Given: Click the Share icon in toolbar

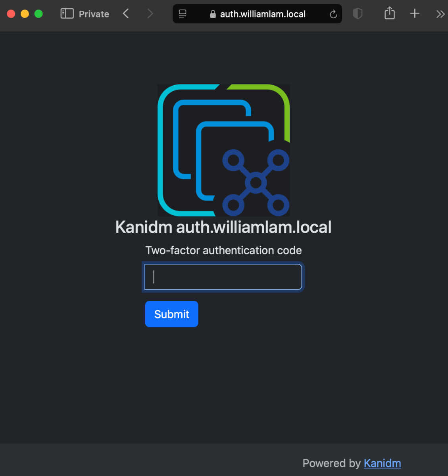Looking at the screenshot, I should tap(390, 13).
